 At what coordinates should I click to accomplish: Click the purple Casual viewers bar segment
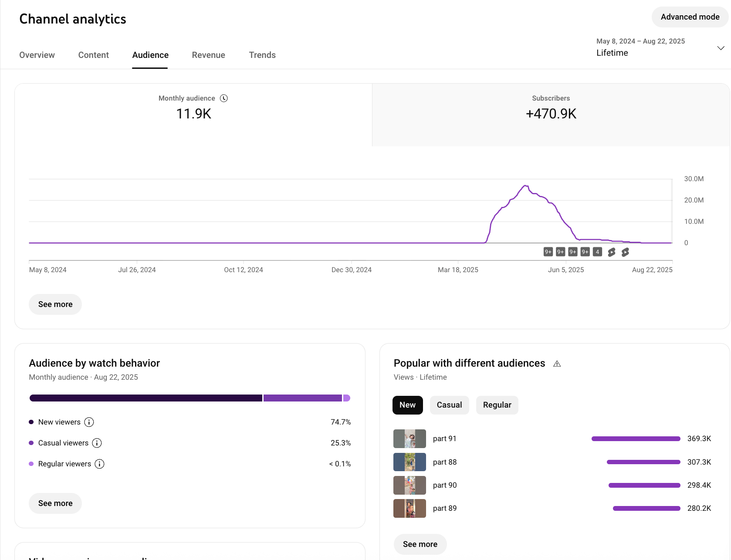303,398
